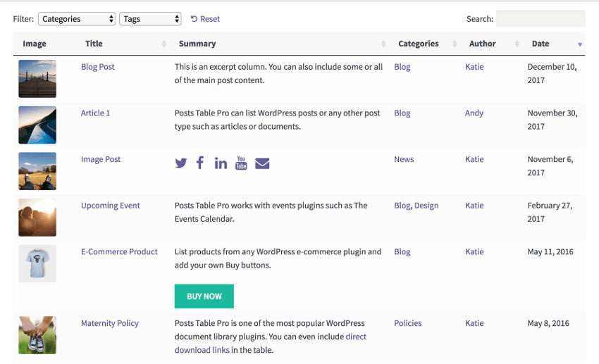The image size is (599, 364).
Task: Sort by the Summary column header
Action: coord(197,44)
